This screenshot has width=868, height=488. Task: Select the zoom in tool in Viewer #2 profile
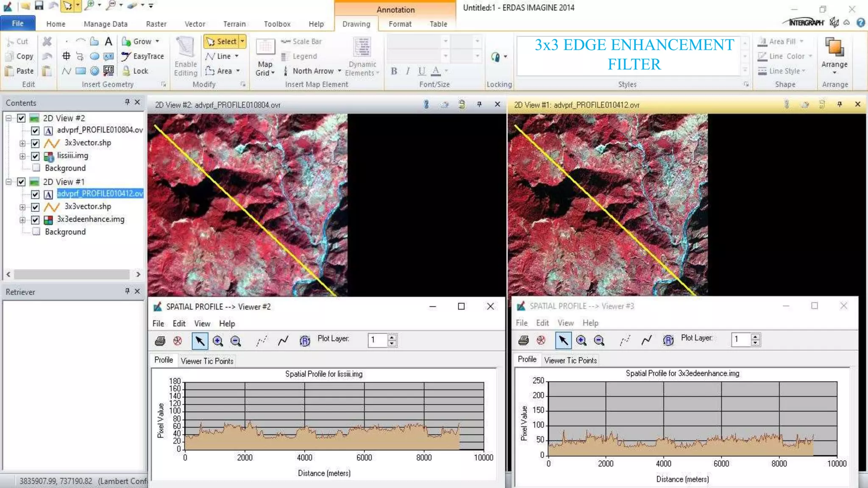point(218,341)
